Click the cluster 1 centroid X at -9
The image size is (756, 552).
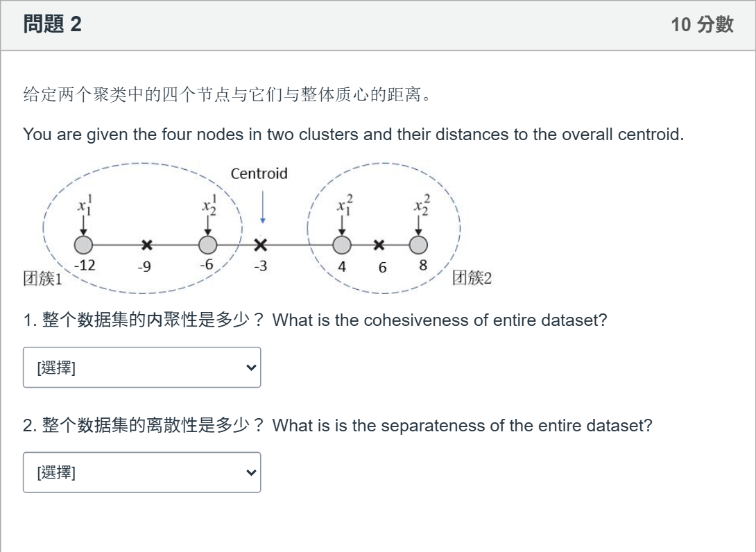coord(147,245)
